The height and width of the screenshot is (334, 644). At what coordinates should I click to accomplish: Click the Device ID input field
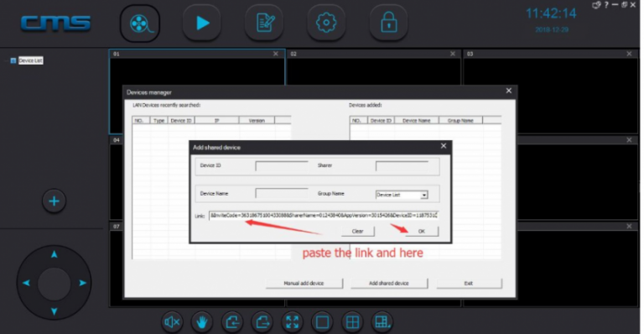[x=282, y=166]
